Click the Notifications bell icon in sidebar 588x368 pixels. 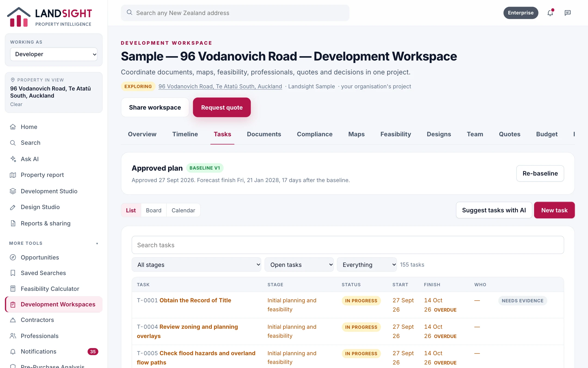(x=13, y=351)
